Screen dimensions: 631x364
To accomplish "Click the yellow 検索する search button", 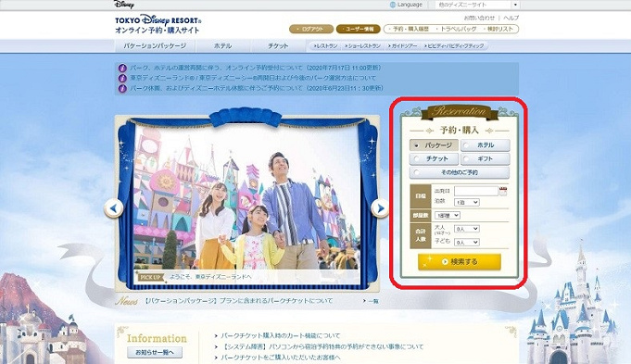I will (460, 262).
